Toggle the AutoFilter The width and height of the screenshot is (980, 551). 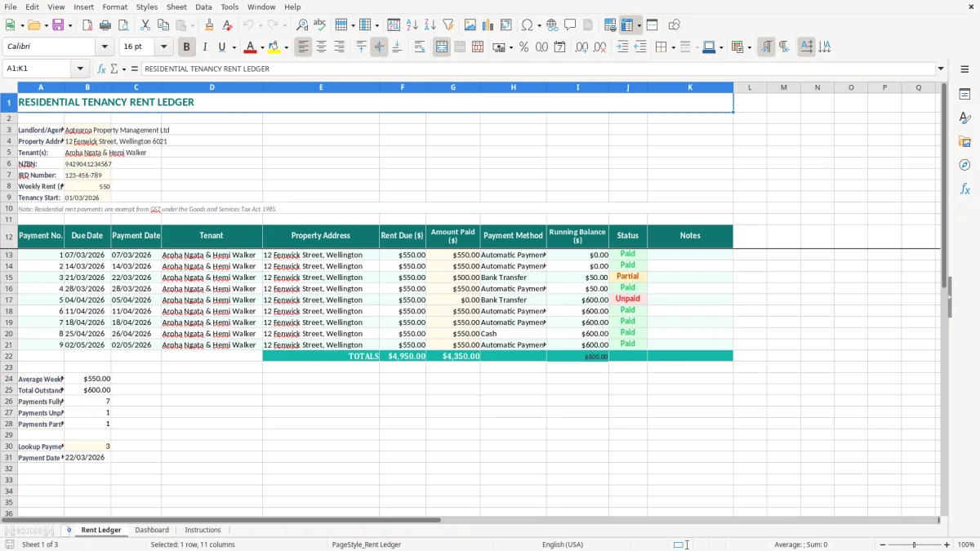(x=448, y=25)
